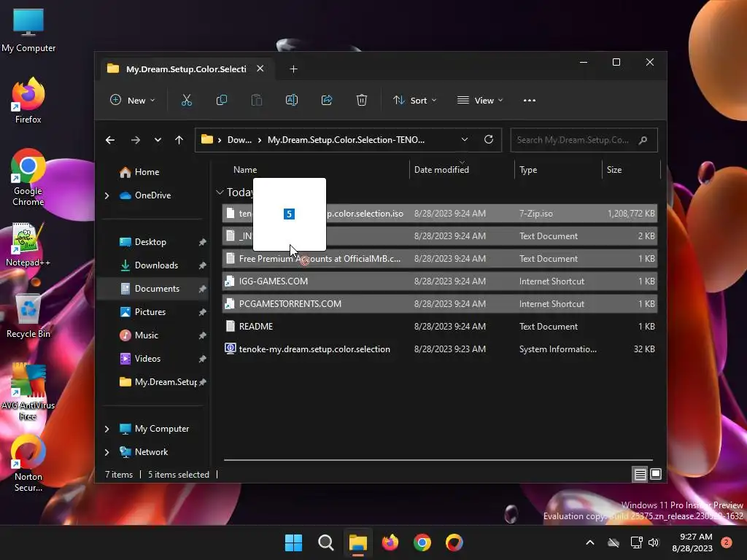Select README text document
The image size is (747, 560).
tap(440, 327)
